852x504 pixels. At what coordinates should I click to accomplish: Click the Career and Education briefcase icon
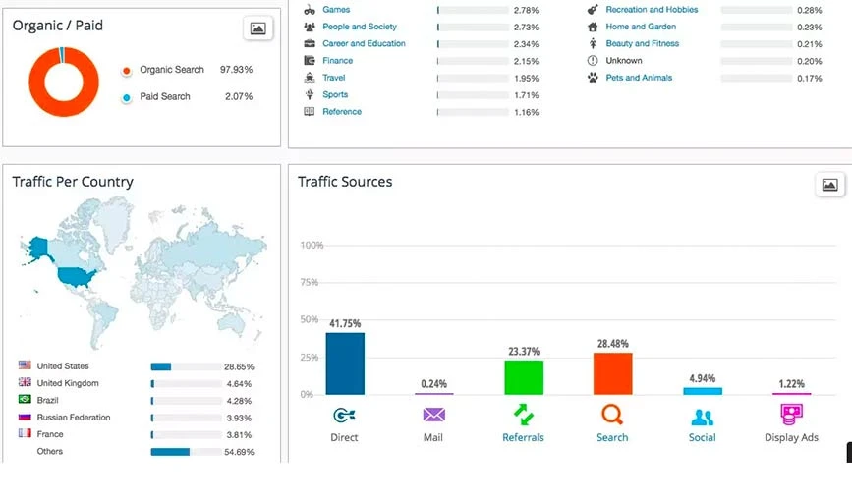click(310, 43)
